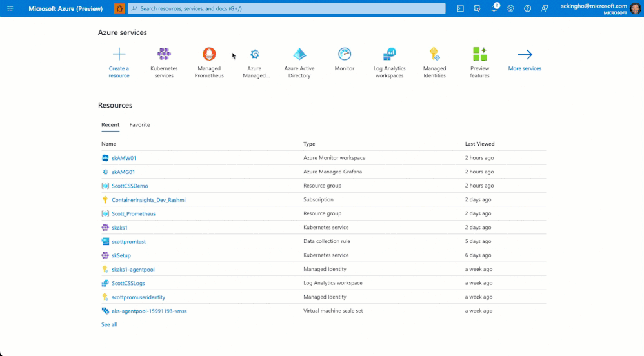Open Cloud Shell from top bar

pyautogui.click(x=460, y=8)
